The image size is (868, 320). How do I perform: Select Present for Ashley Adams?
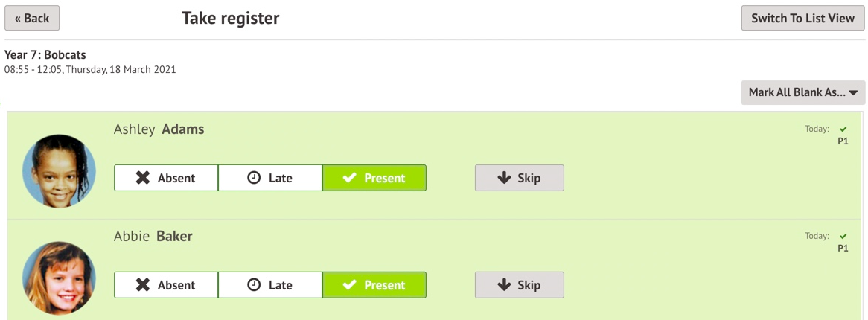click(374, 178)
